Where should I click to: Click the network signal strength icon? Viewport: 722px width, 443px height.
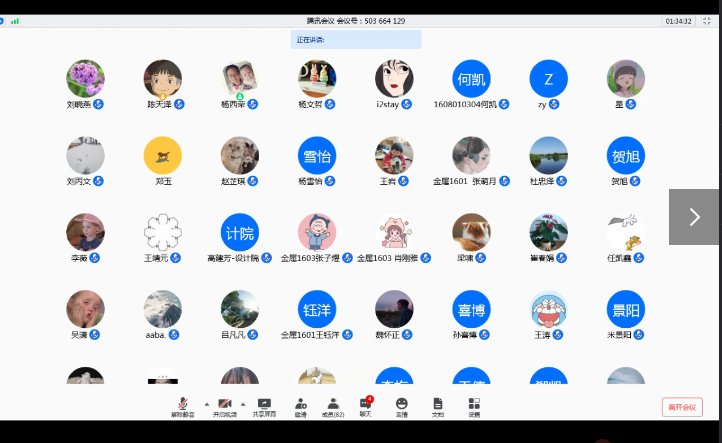[x=15, y=21]
